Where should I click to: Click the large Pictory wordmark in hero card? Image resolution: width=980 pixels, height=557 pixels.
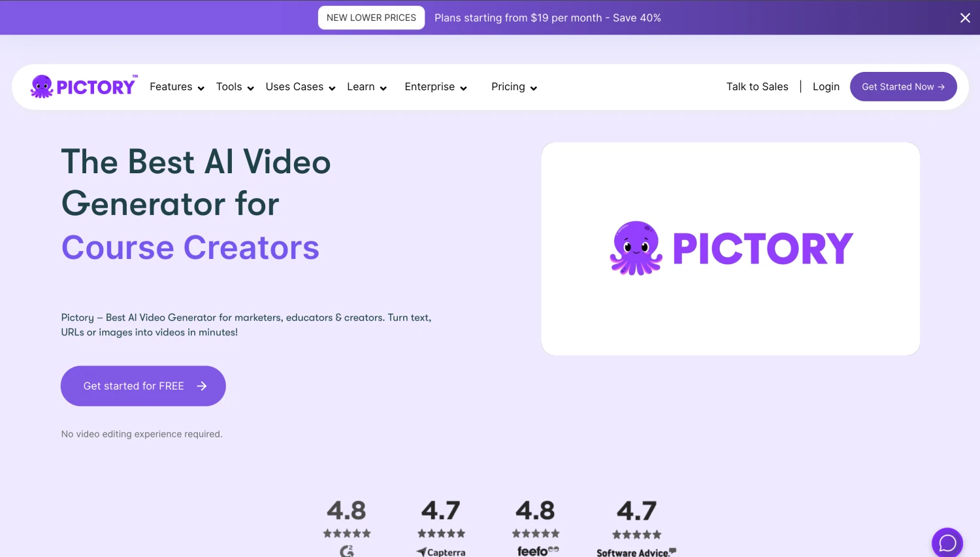click(762, 248)
